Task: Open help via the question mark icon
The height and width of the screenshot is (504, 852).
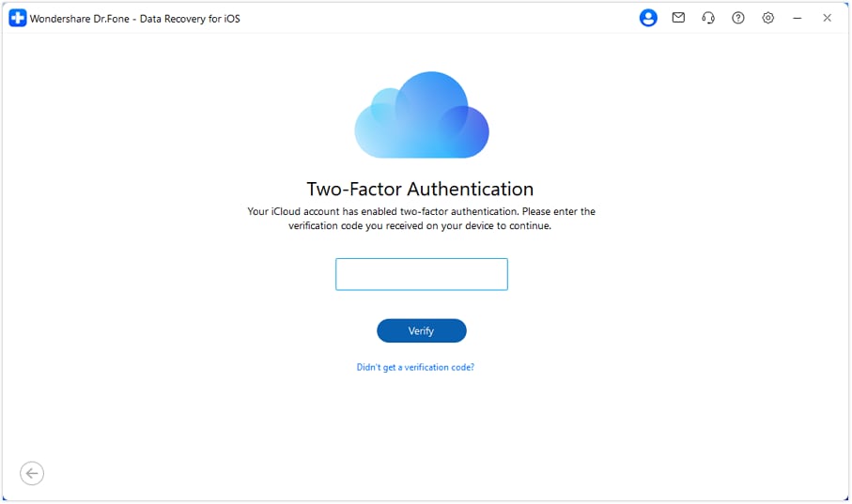Action: (738, 18)
